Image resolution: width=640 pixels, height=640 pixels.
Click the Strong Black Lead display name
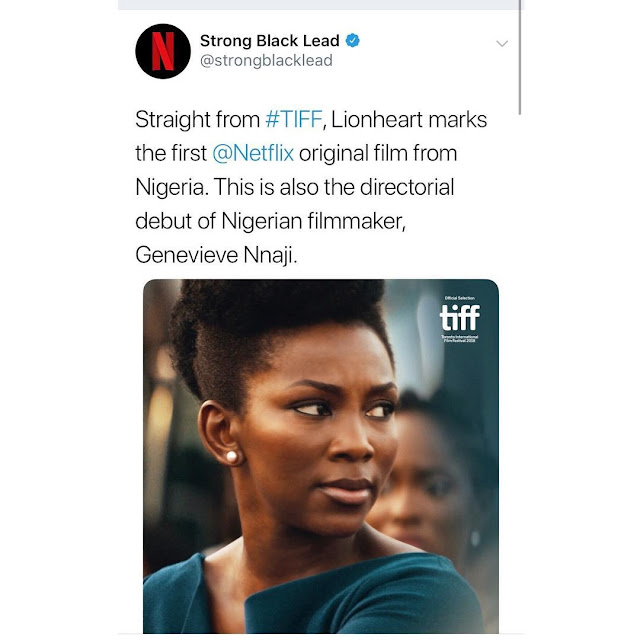(x=269, y=41)
